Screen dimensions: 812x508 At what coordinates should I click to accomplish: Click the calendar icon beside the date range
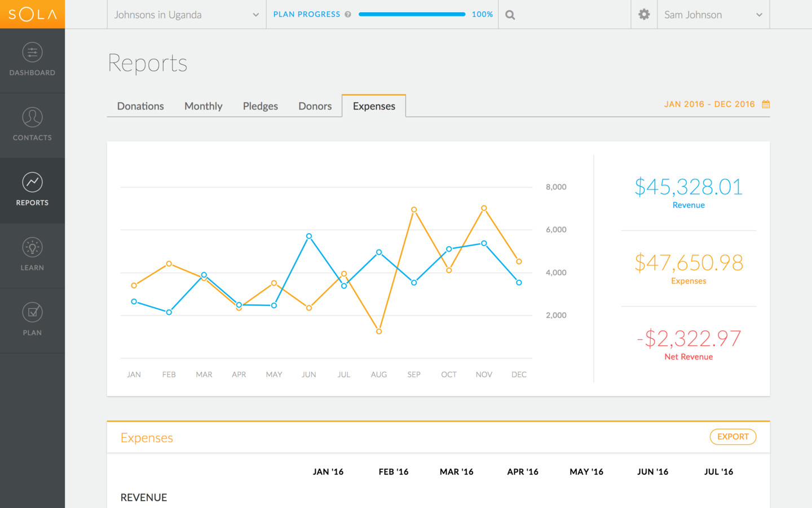pos(765,104)
